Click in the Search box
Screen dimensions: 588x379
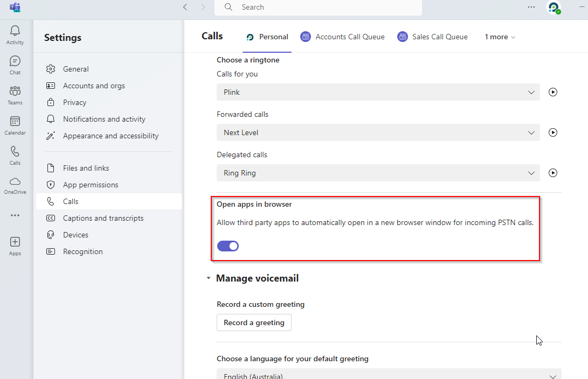[323, 8]
